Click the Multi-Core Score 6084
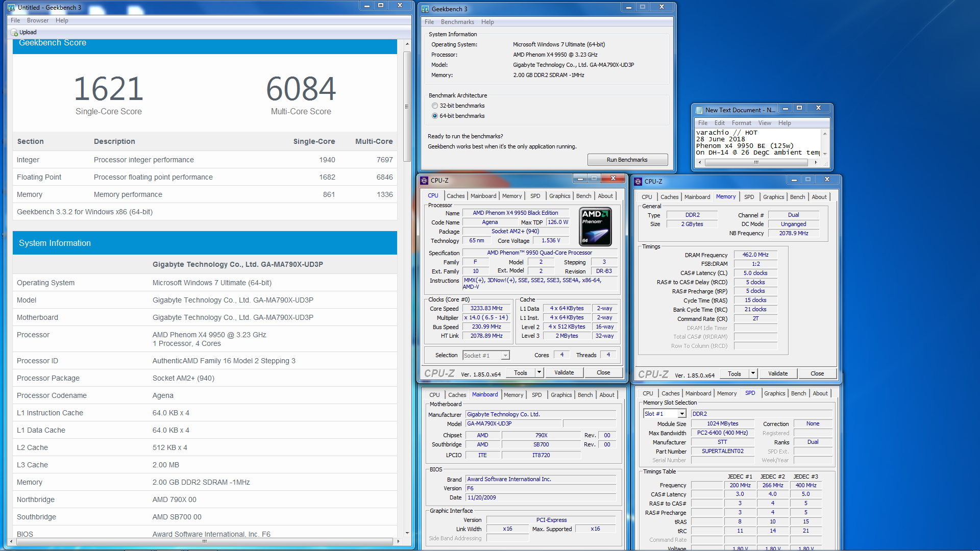Screen dimensions: 980x551 tap(301, 89)
